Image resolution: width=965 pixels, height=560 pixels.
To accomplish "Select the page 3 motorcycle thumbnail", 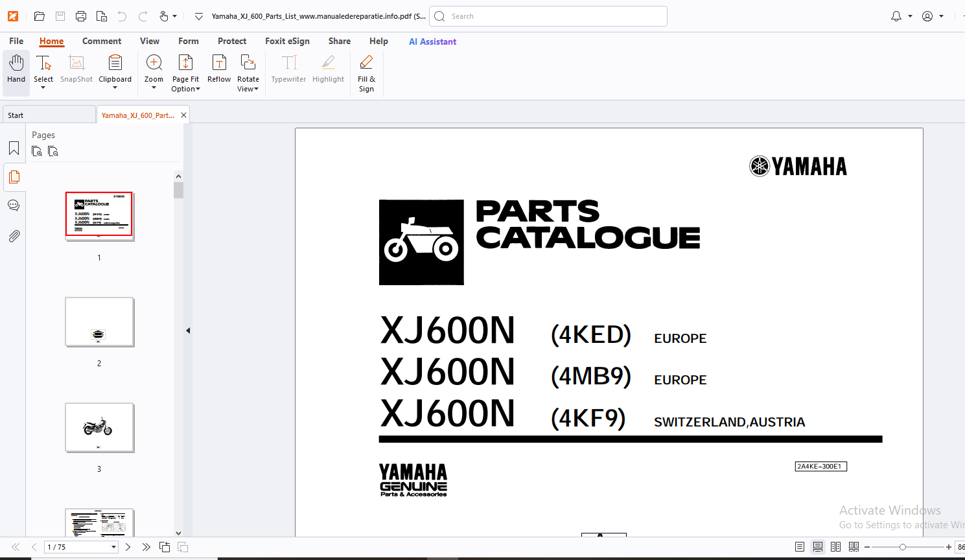I will tap(99, 427).
